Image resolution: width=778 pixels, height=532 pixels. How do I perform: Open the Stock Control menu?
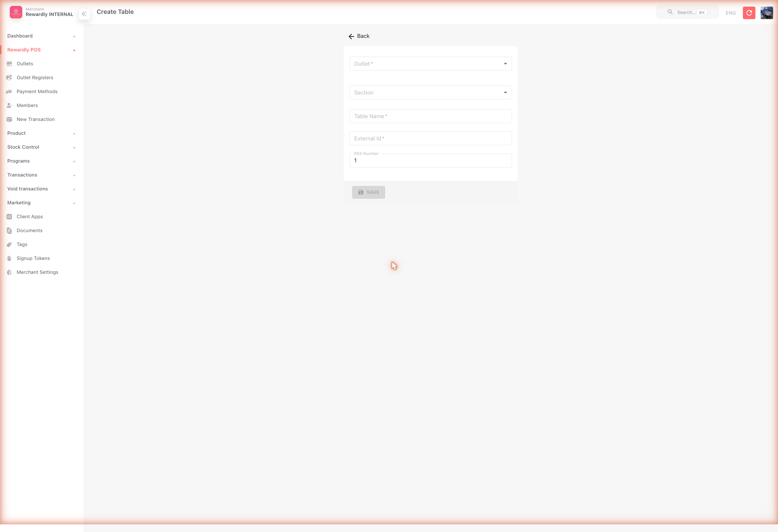pos(23,147)
